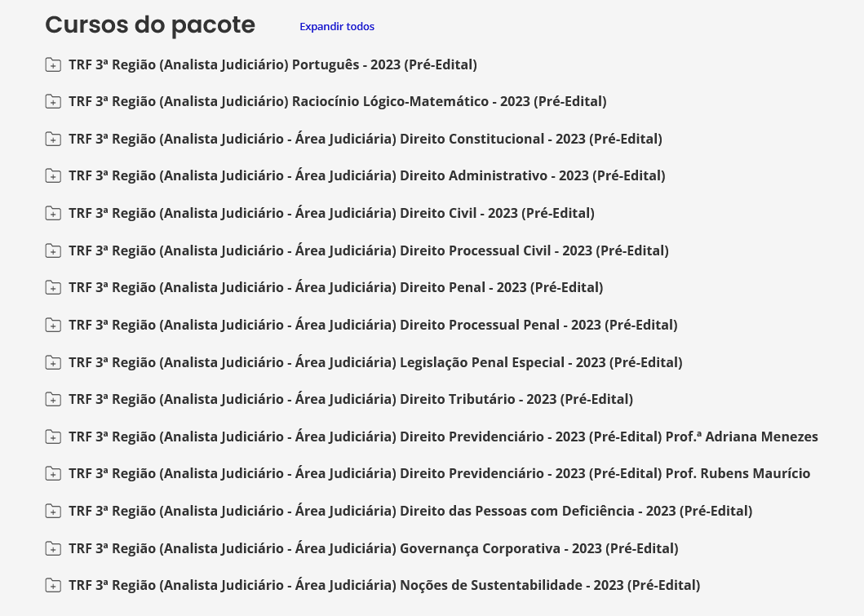Click the Cursos do pacote heading
The width and height of the screenshot is (864, 616).
tap(150, 25)
